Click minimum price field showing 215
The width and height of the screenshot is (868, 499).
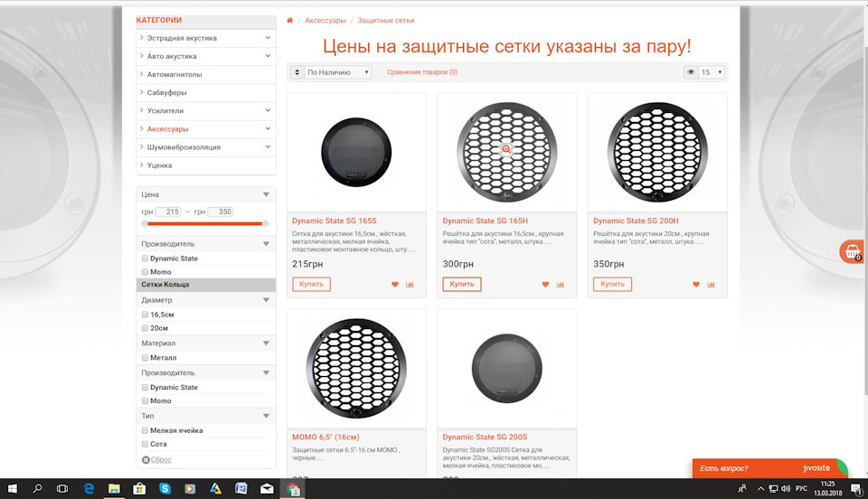(168, 212)
